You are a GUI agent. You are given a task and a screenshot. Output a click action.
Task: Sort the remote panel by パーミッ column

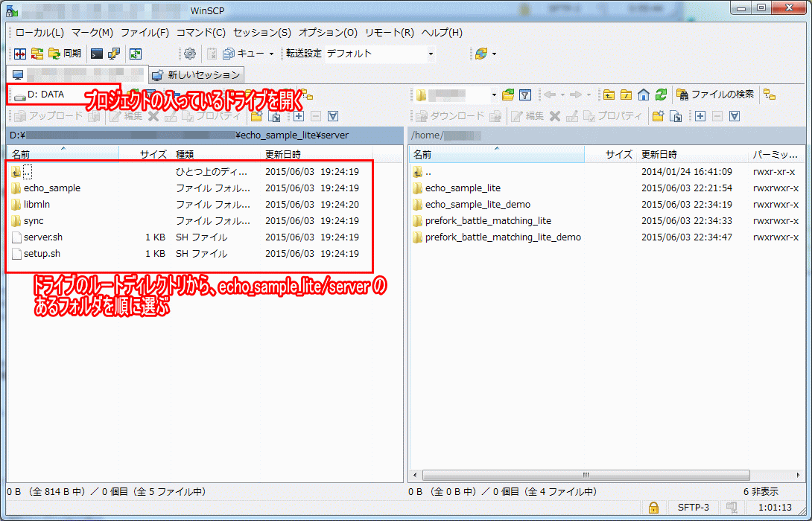[x=775, y=154]
